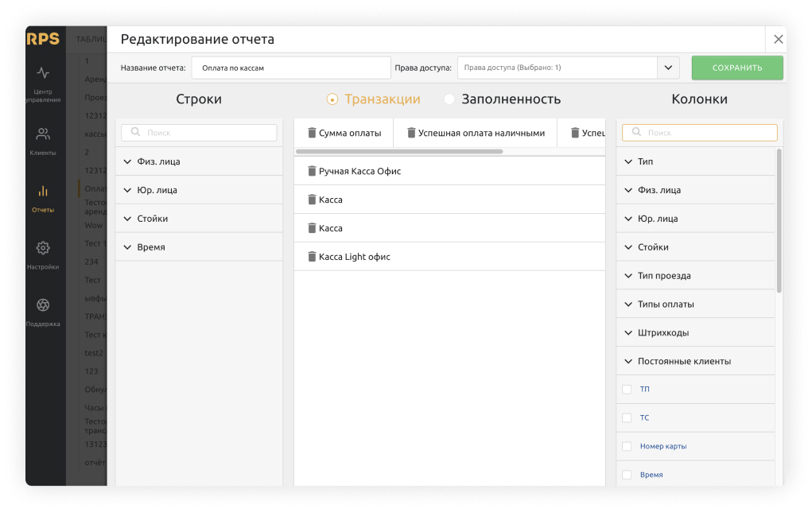Delete the Сумма оплаты column

pos(312,134)
